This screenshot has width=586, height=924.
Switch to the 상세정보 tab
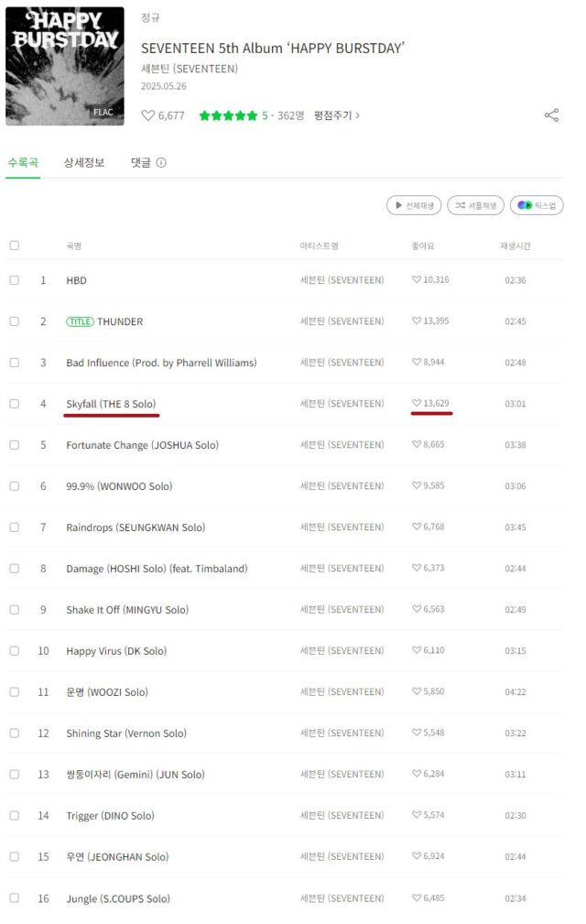84,162
